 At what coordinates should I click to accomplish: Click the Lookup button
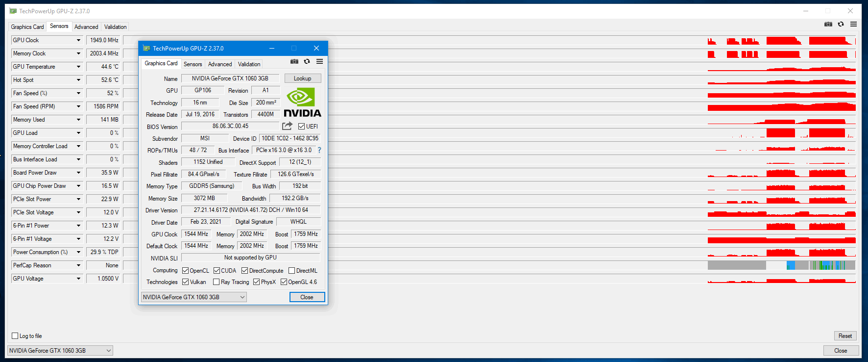click(303, 78)
